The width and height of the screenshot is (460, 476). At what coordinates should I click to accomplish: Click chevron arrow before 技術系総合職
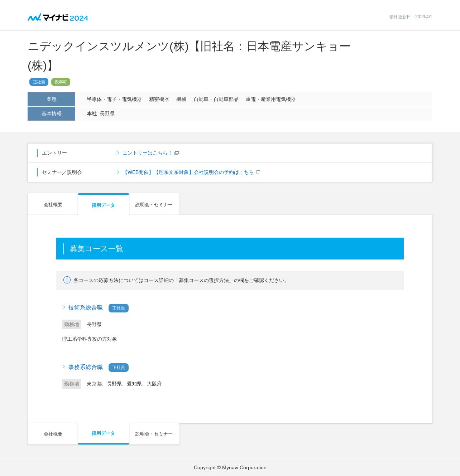pyautogui.click(x=64, y=307)
